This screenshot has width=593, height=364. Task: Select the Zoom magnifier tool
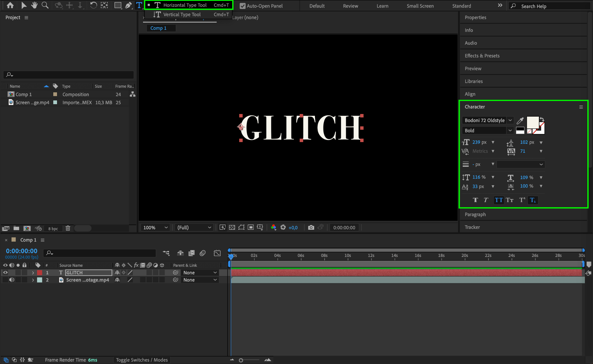point(45,5)
